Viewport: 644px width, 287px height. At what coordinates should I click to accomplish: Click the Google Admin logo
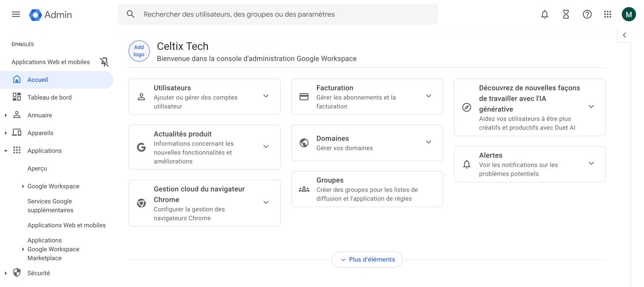pos(51,14)
